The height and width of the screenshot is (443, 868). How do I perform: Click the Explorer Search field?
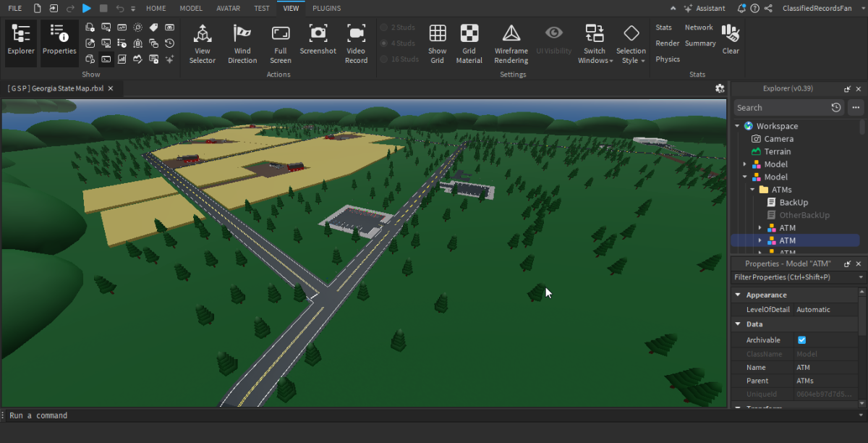click(781, 108)
